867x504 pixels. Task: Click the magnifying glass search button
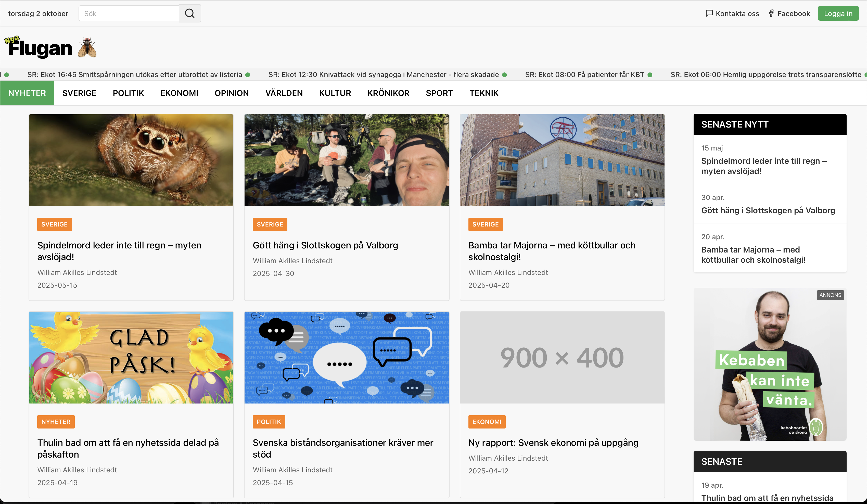pyautogui.click(x=189, y=14)
